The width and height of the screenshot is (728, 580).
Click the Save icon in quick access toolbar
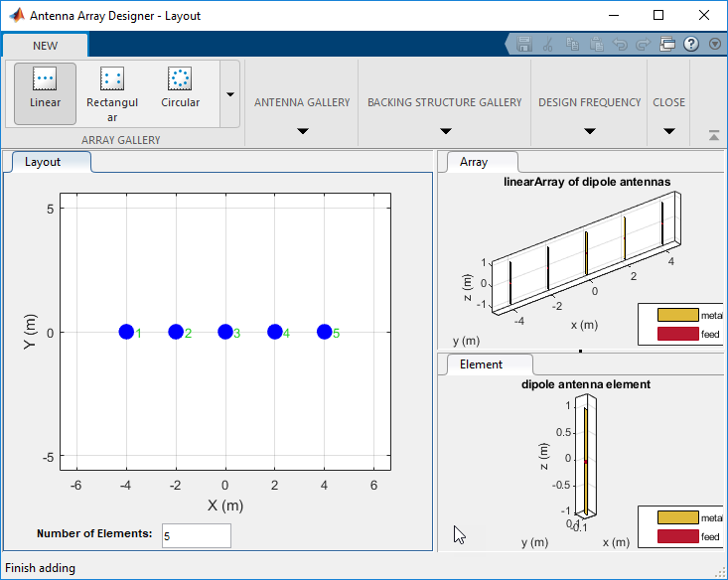524,44
